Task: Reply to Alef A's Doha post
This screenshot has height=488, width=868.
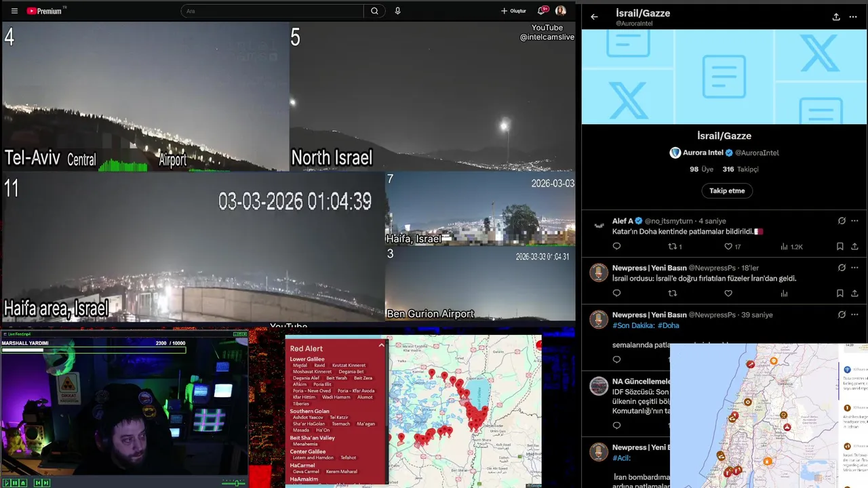Action: 616,247
